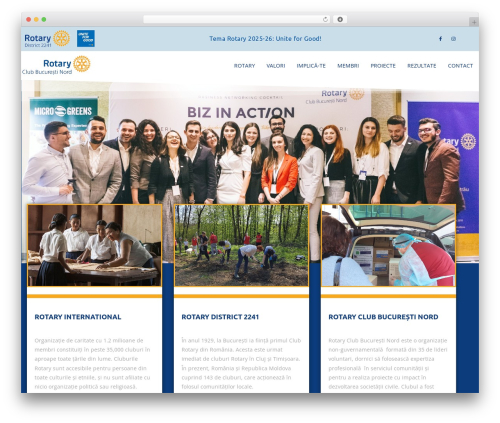
Task: Click the women sewing workshop photo
Action: [95, 245]
